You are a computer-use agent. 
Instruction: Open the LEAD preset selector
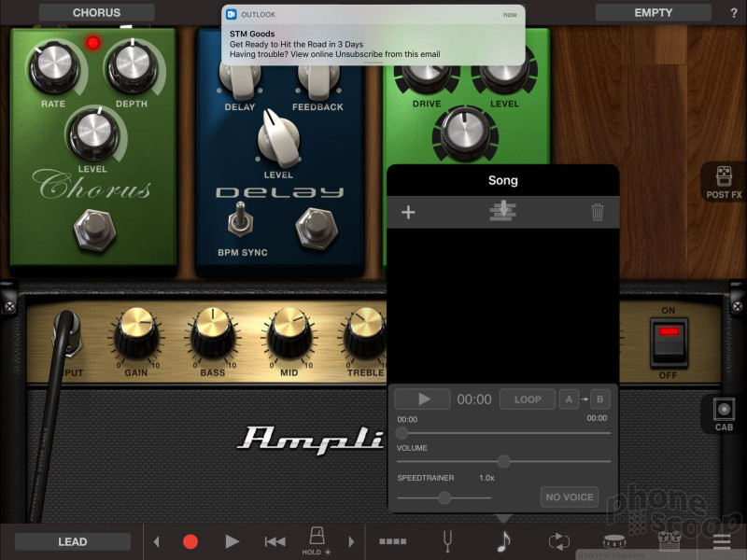73,541
